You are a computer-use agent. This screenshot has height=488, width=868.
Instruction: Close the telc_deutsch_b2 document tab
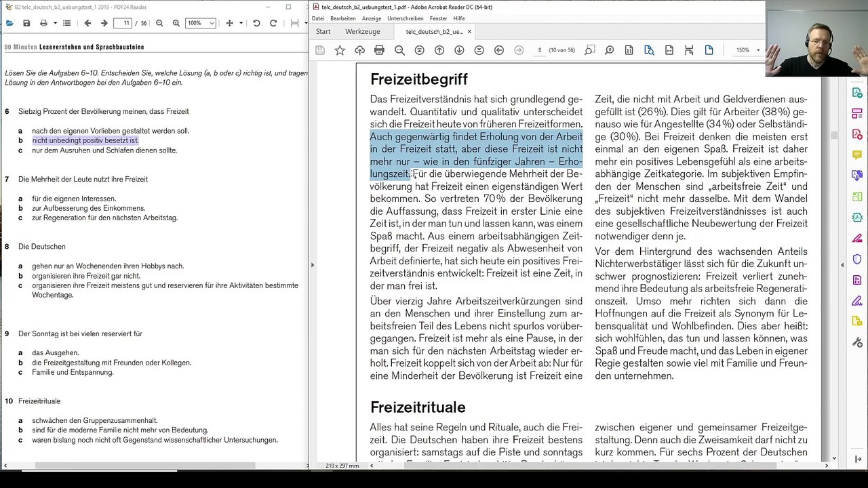[x=469, y=32]
